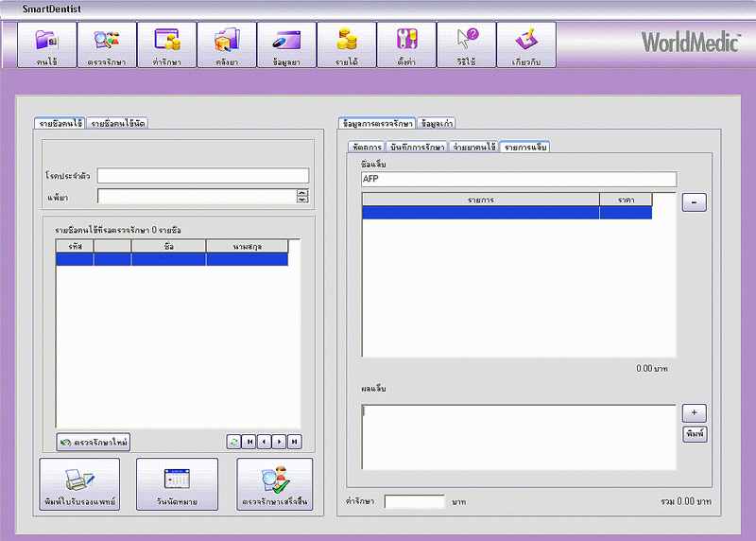Click the โรคประจำตัว input field
Image resolution: width=756 pixels, height=541 pixels.
tap(203, 176)
